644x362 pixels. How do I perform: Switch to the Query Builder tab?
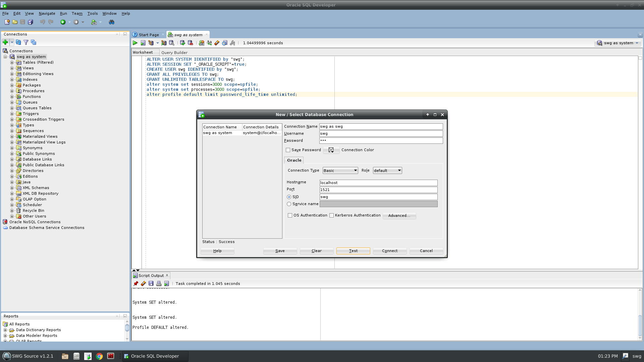click(x=174, y=53)
